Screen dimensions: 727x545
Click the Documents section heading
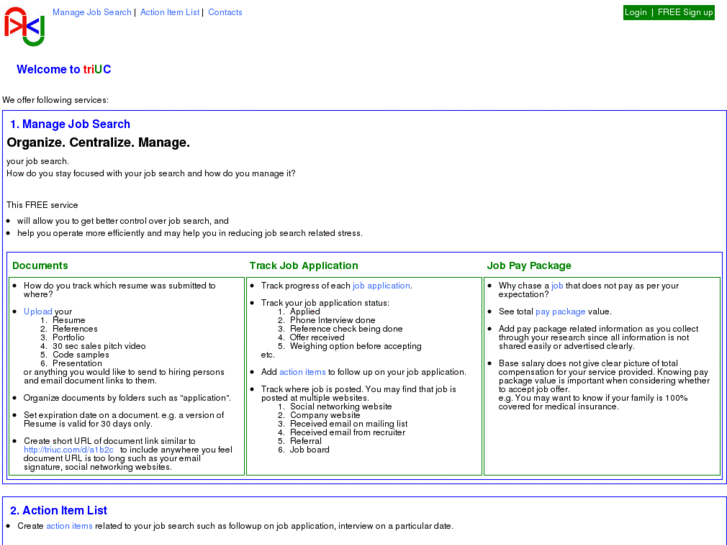click(x=40, y=266)
